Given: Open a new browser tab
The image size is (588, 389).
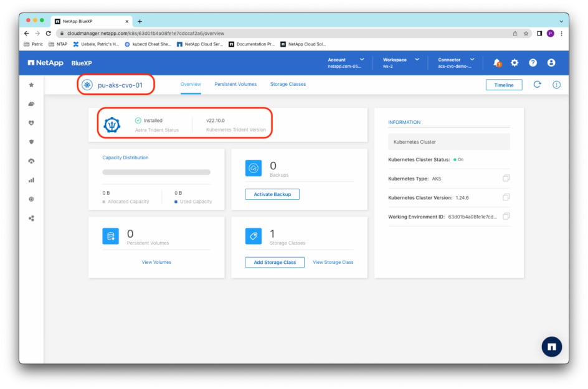Looking at the screenshot, I should click(140, 21).
